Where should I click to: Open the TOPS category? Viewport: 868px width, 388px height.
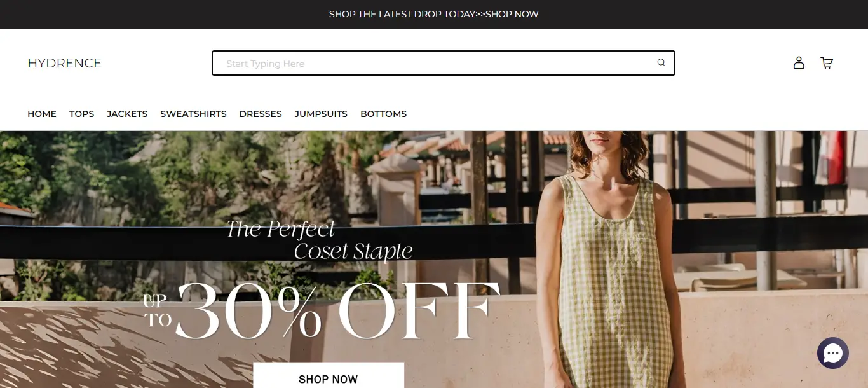(x=81, y=114)
